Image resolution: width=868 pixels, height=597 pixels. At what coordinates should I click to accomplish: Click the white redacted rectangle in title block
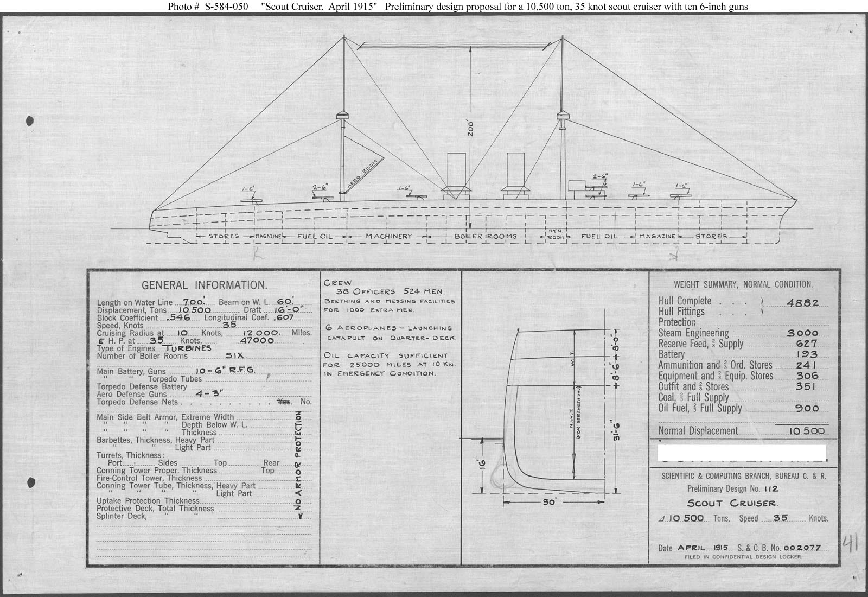(x=741, y=453)
